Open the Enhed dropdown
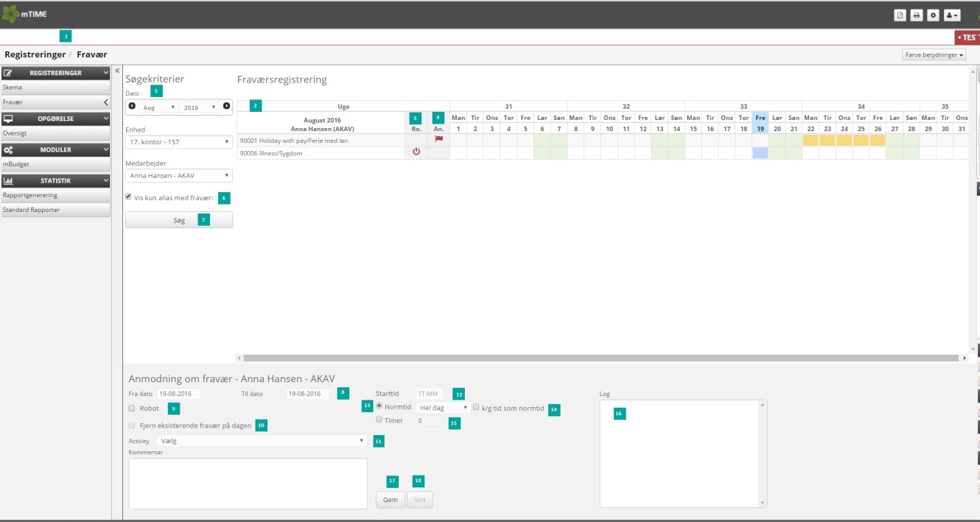This screenshot has height=522, width=980. (x=178, y=142)
